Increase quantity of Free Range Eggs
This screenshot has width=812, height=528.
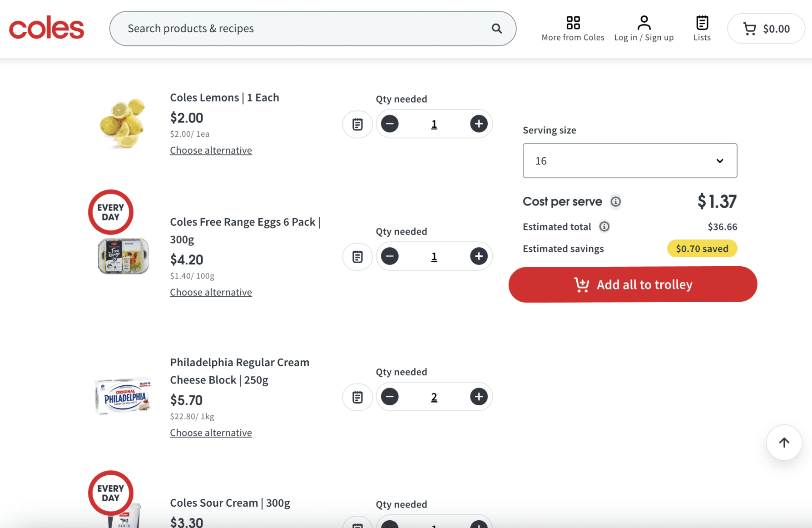479,256
